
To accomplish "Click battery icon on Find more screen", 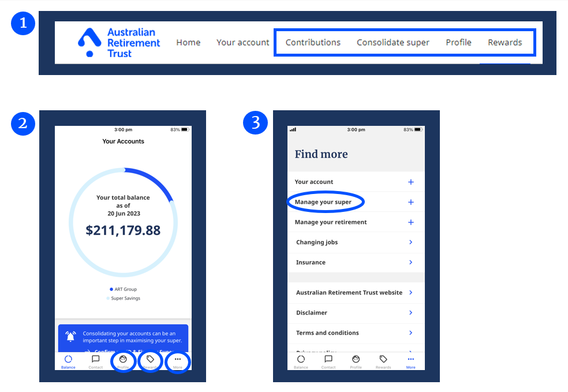I will (x=418, y=130).
